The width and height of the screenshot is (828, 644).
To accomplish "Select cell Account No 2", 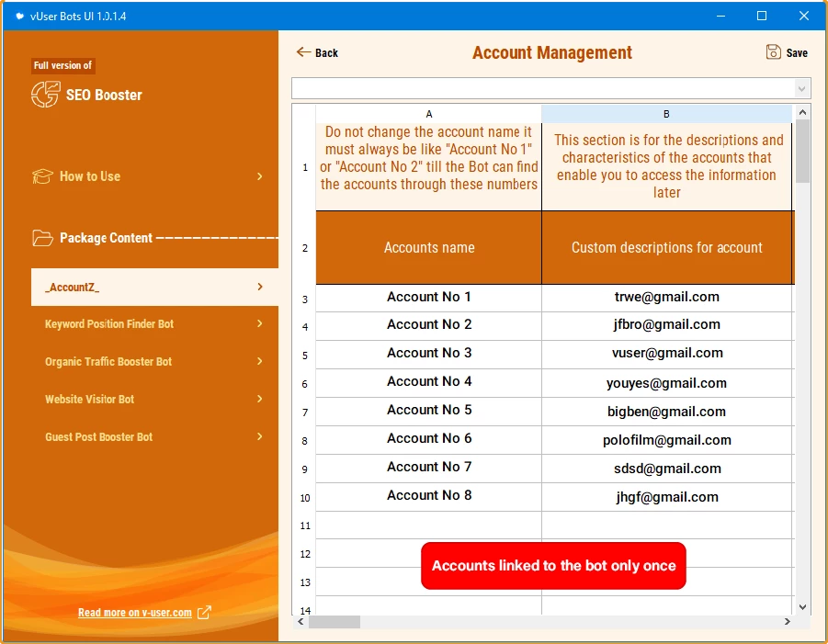I will coord(429,324).
